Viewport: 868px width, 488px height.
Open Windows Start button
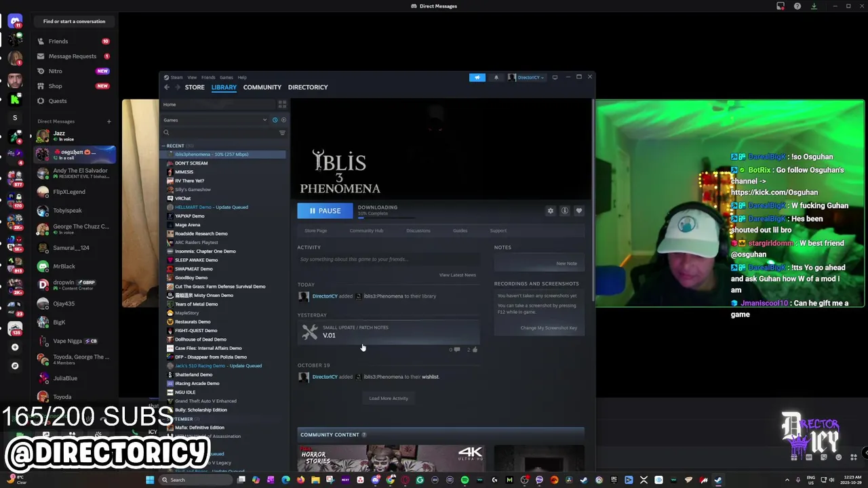150,480
